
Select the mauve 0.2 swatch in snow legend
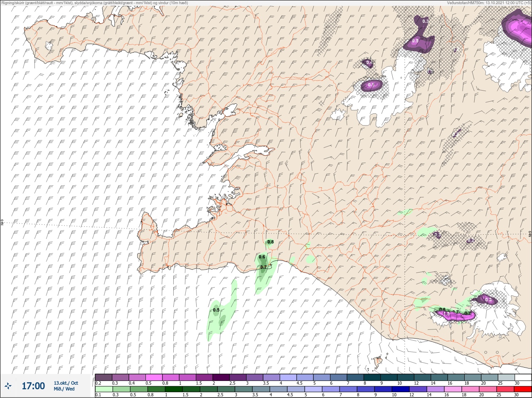[103, 377]
